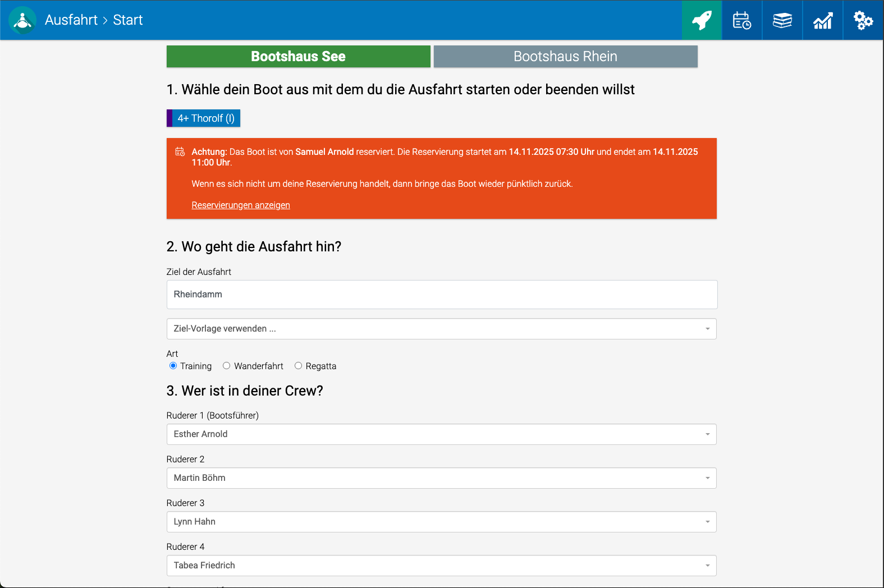This screenshot has height=588, width=884.
Task: Select the 4+ Thorolf (I) boat button
Action: 206,118
